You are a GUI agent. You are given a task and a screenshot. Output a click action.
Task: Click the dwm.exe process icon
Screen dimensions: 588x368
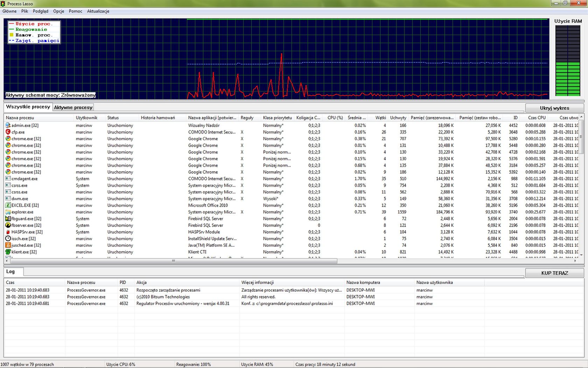(8, 198)
